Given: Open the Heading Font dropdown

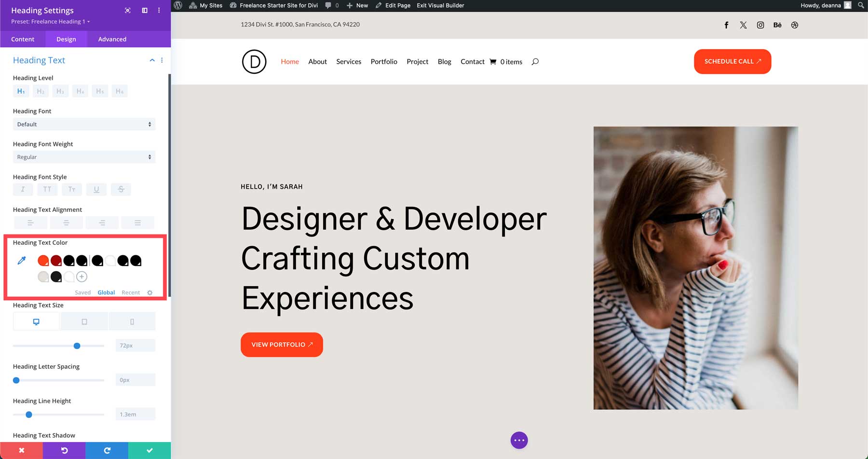Looking at the screenshot, I should (84, 124).
